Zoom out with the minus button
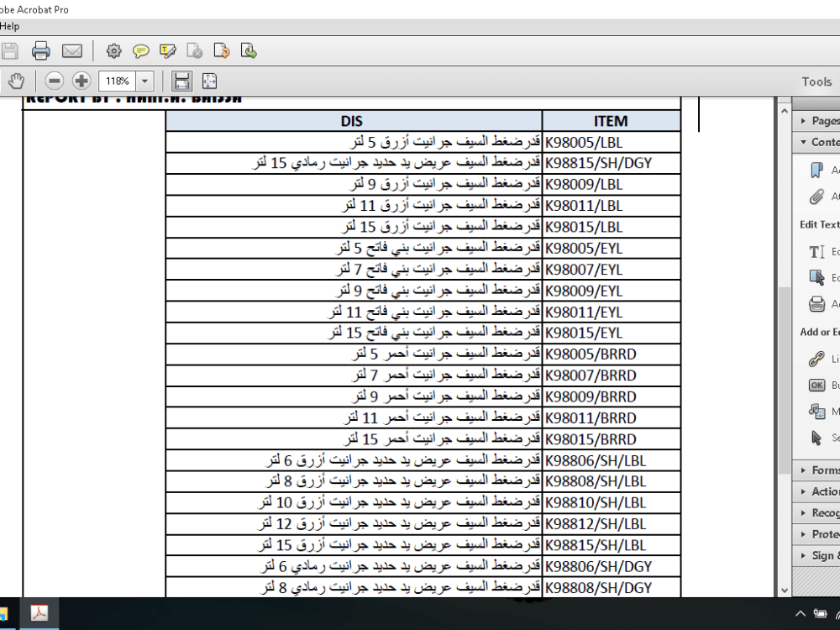Screen dimensions: 840x630 (54, 81)
